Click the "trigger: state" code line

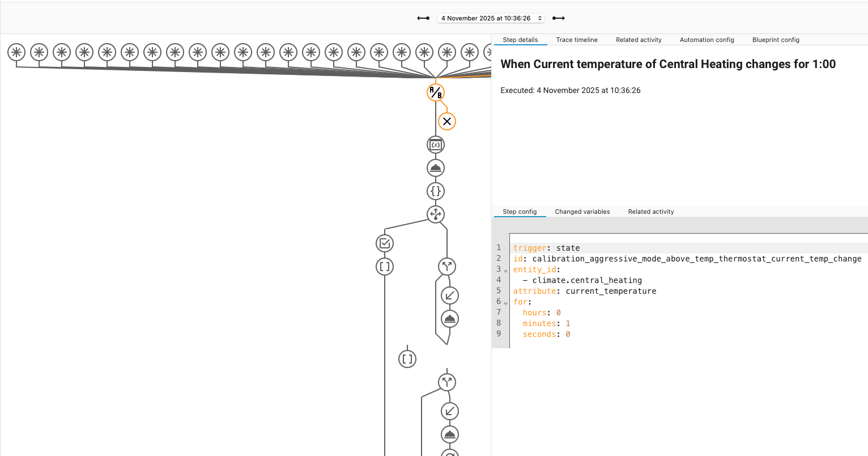(x=547, y=248)
